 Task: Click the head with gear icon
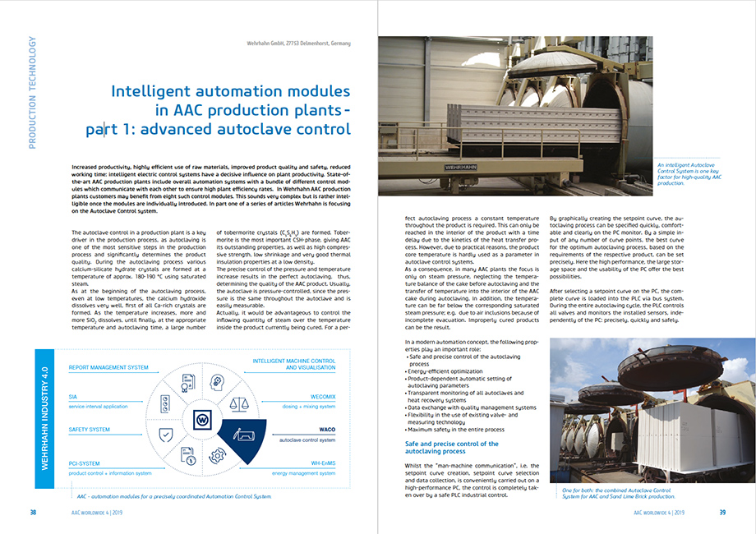(217, 382)
